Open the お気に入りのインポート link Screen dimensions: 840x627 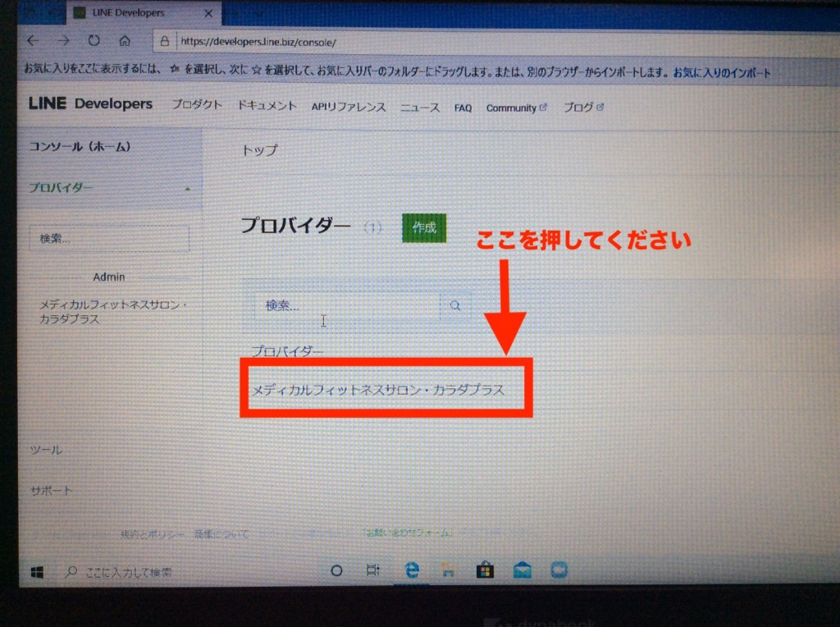click(722, 73)
